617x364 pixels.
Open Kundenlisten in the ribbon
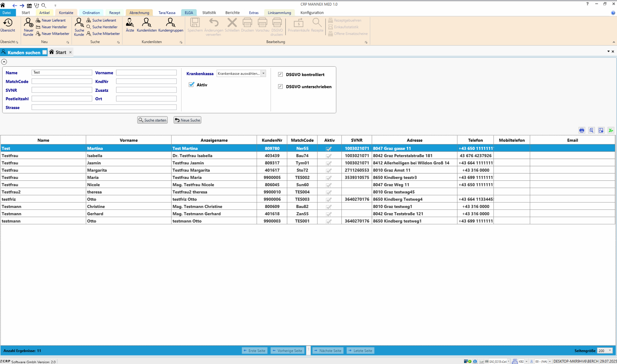click(147, 25)
